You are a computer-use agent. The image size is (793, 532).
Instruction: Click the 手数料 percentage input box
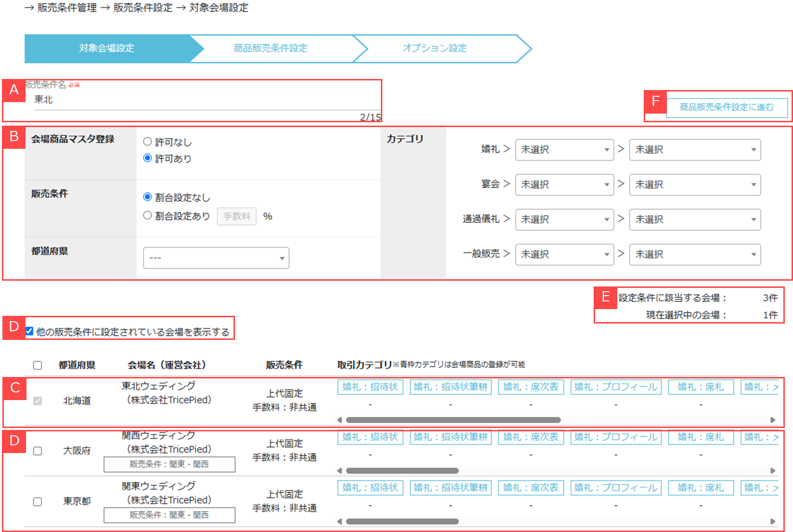coord(236,216)
